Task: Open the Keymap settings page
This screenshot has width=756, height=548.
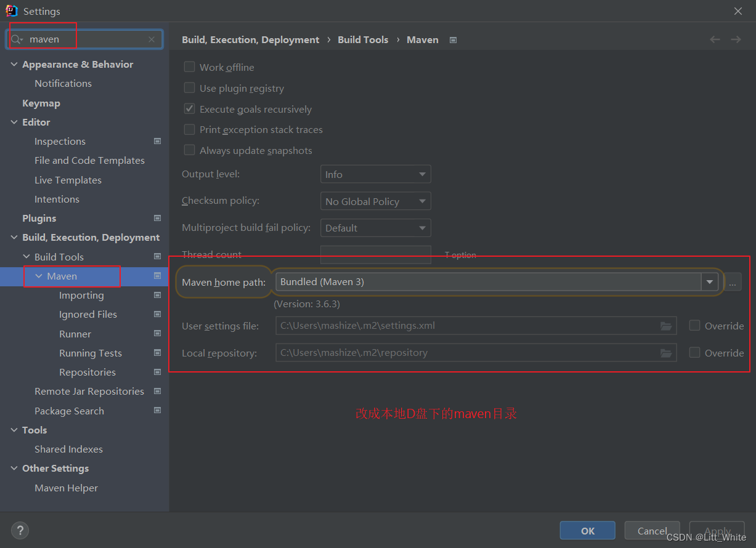Action: tap(41, 103)
